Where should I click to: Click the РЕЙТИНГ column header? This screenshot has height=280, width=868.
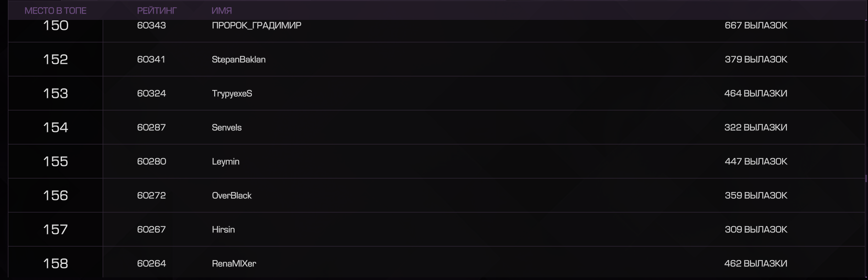tap(157, 10)
